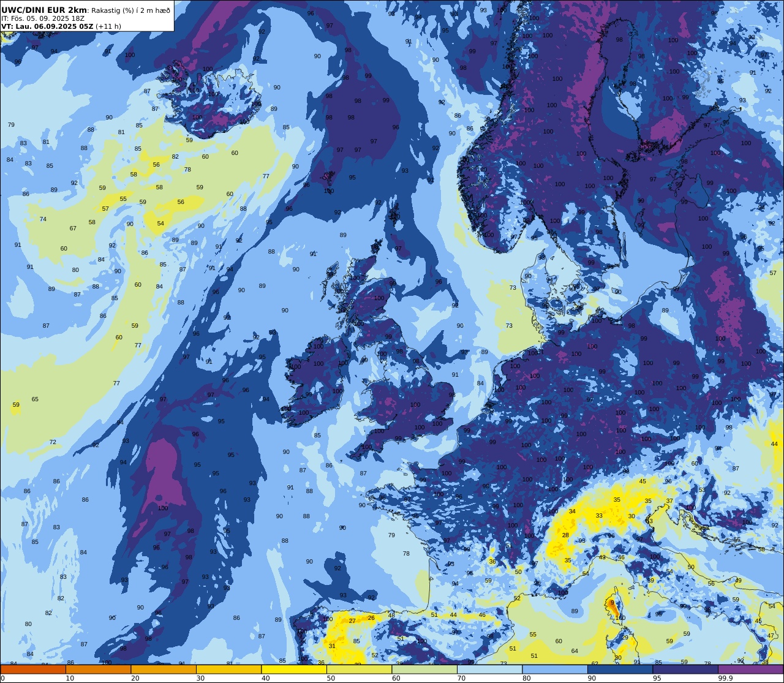Click the 95–99.9 indigo legend swatch
Image resolution: width=784 pixels, height=683 pixels.
point(685,670)
